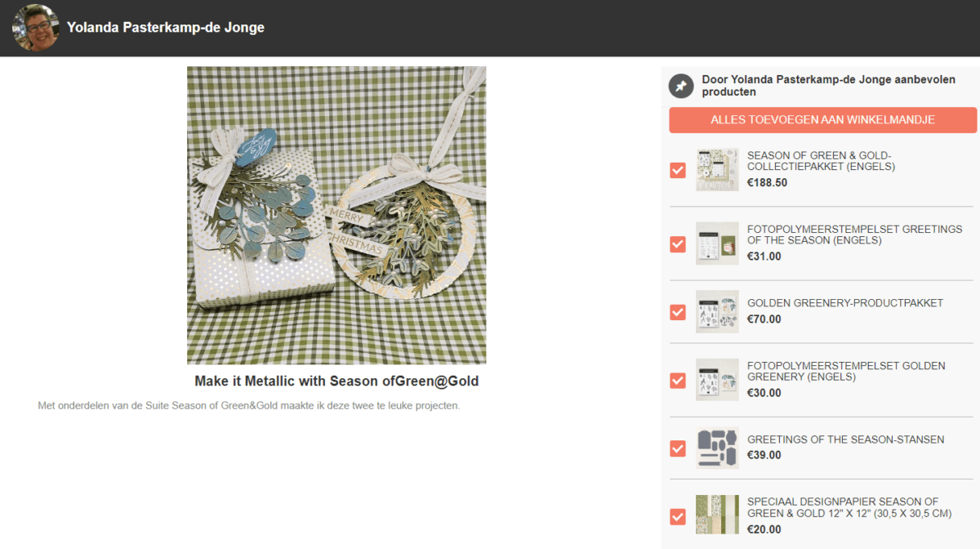Viewport: 980px width, 549px height.
Task: Uncheck the Season of Green & Gold-collectiepakket checkbox
Action: 677,170
